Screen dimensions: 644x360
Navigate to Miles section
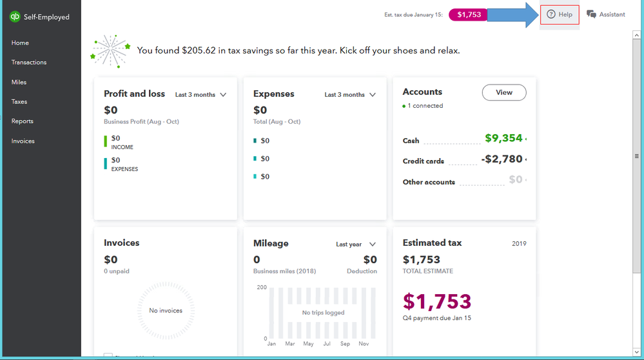pos(19,82)
